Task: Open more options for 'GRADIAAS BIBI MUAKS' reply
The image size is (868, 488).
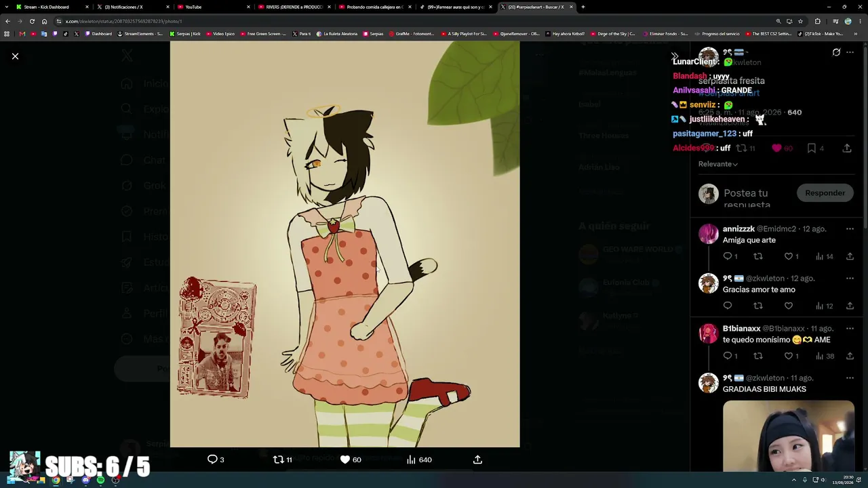Action: 850,378
